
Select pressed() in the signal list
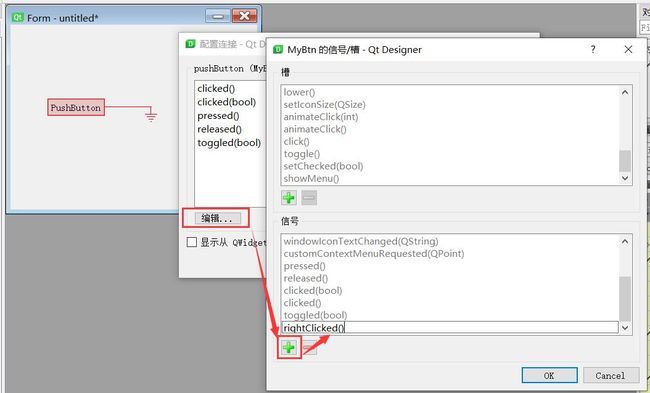(304, 266)
